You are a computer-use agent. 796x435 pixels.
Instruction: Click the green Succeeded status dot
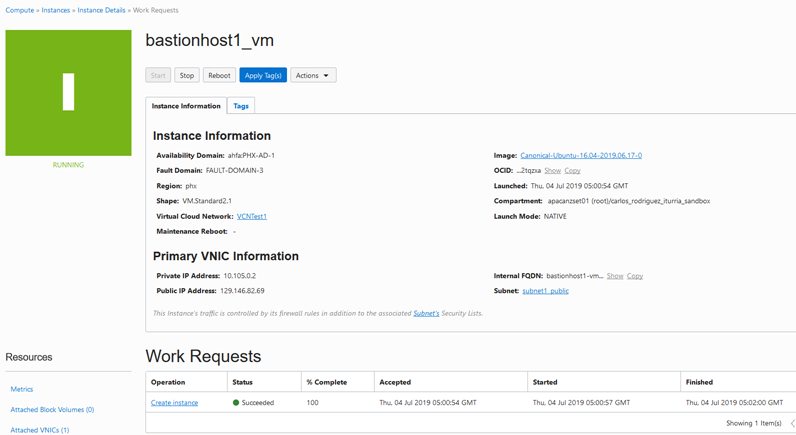[x=236, y=403]
